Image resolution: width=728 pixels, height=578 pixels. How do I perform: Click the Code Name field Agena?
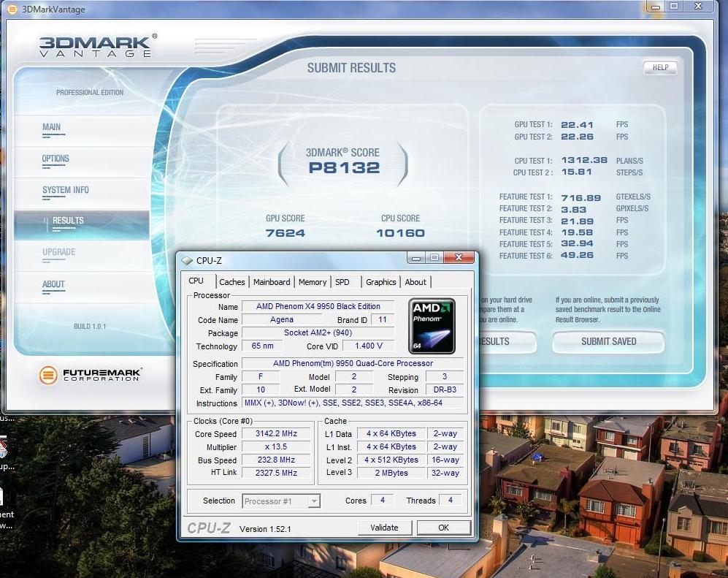coord(282,319)
